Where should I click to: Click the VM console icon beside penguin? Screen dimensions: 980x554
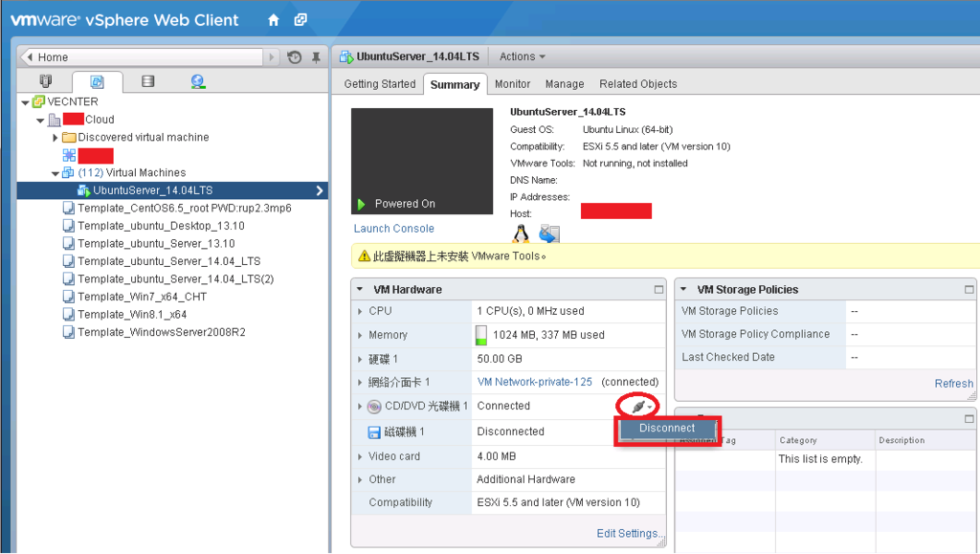pyautogui.click(x=549, y=233)
